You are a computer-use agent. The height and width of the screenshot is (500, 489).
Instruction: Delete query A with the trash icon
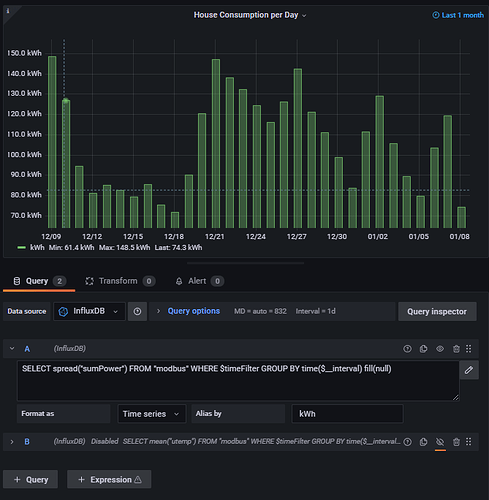[456, 349]
